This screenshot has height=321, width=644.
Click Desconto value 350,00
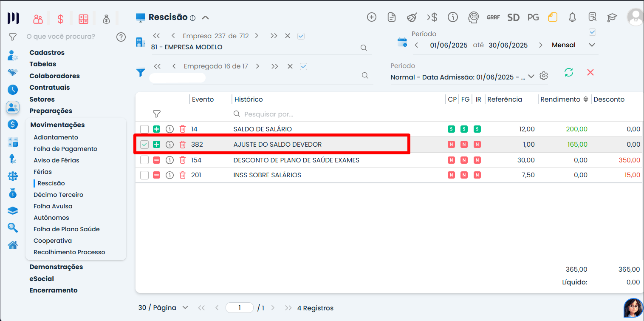[630, 160]
